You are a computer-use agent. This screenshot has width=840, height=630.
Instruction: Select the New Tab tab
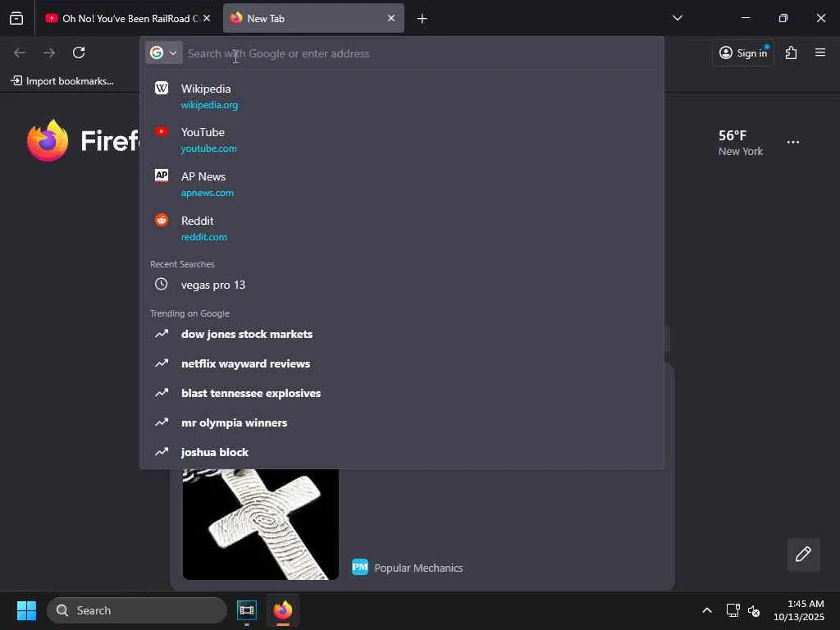click(313, 18)
